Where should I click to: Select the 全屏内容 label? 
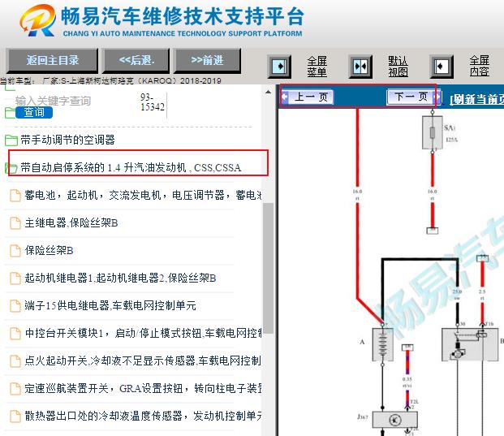point(480,66)
